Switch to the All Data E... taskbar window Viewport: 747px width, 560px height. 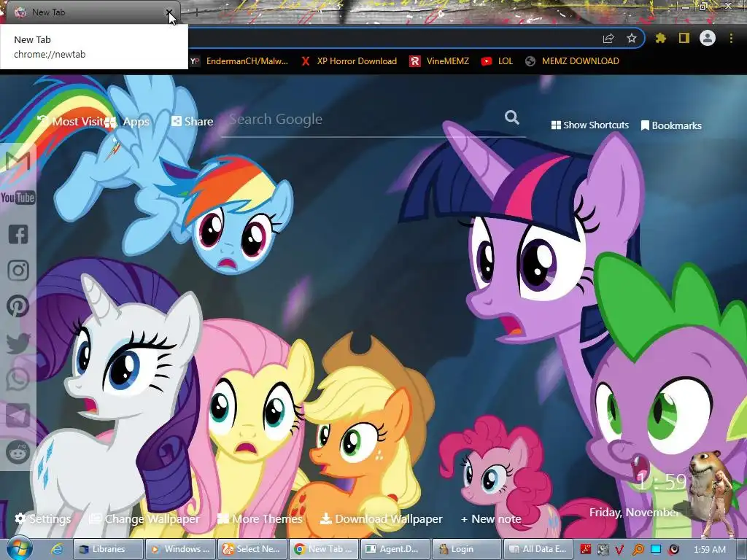pos(539,549)
